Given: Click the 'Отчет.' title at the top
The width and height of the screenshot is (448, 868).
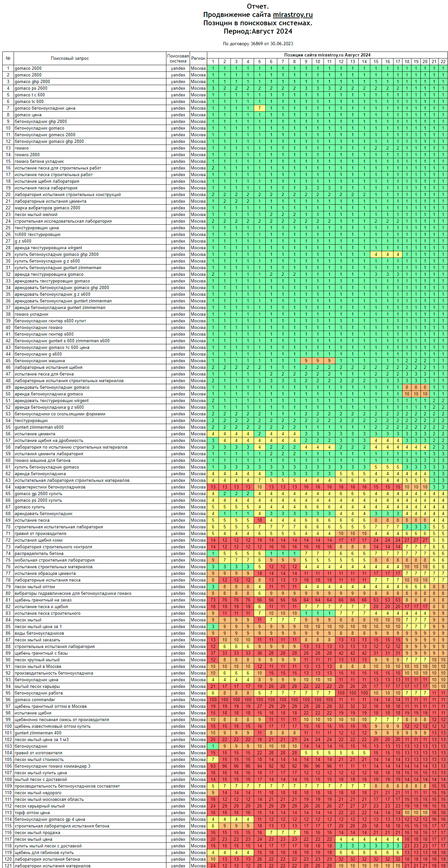Looking at the screenshot, I should [x=258, y=6].
